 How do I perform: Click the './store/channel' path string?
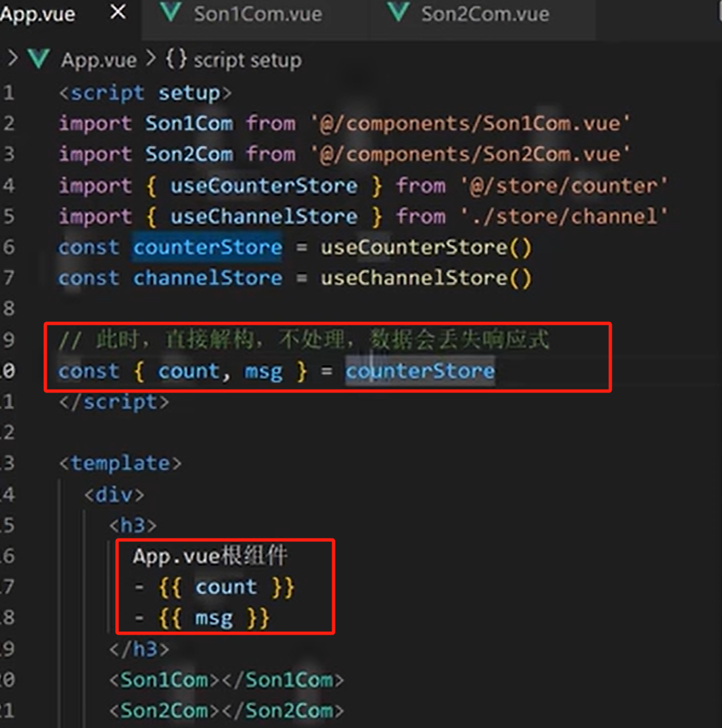[x=564, y=217]
